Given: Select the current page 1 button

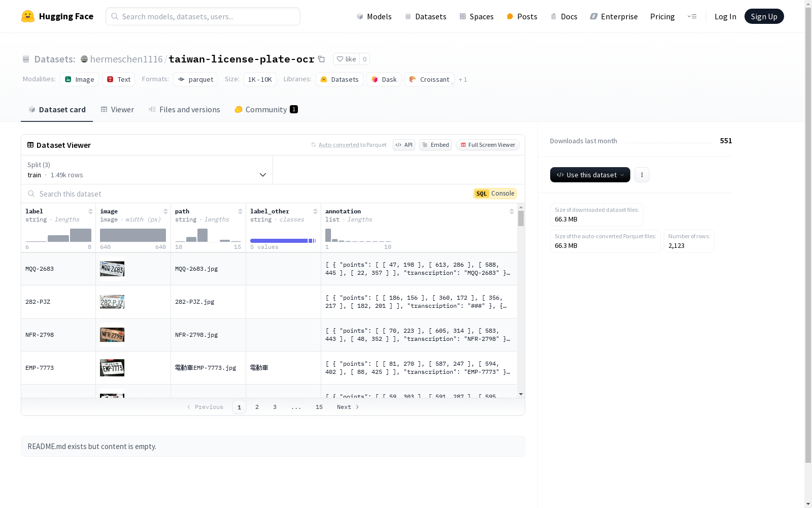Looking at the screenshot, I should pos(239,407).
